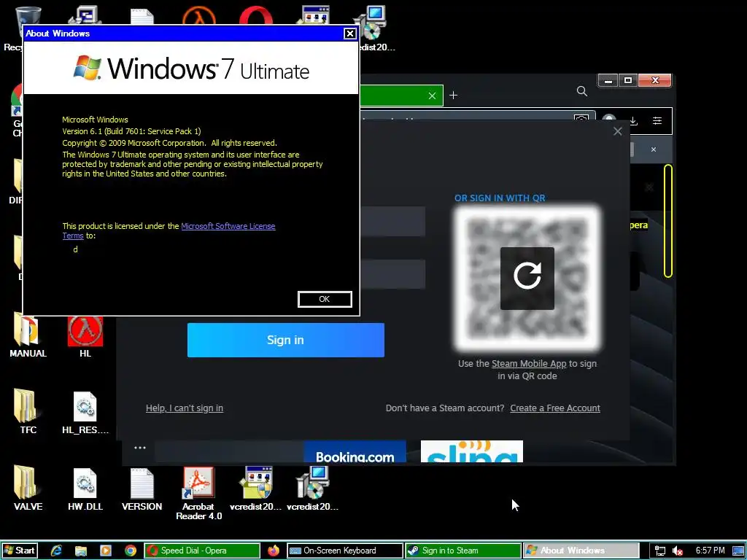The height and width of the screenshot is (560, 747).
Task: Click the "Don't have a Steam account?" text
Action: 445,408
